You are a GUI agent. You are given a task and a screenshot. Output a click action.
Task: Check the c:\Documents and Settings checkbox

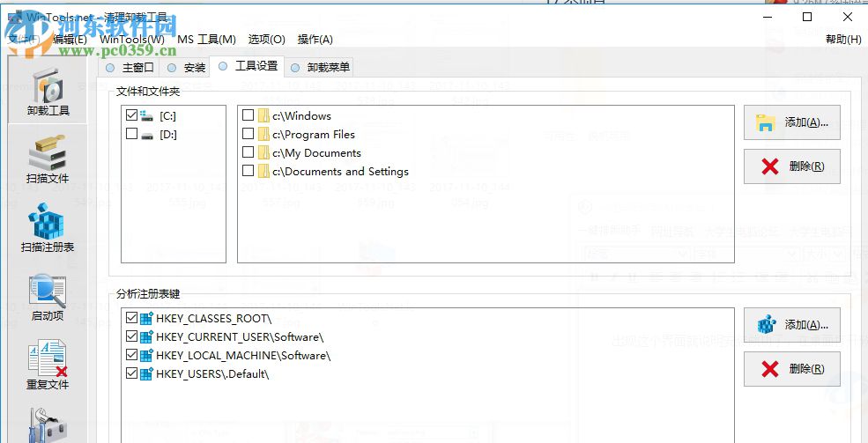tap(249, 170)
